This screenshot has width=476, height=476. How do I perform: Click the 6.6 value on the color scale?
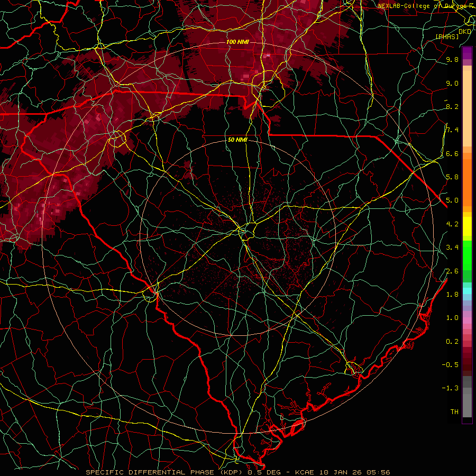(x=452, y=153)
